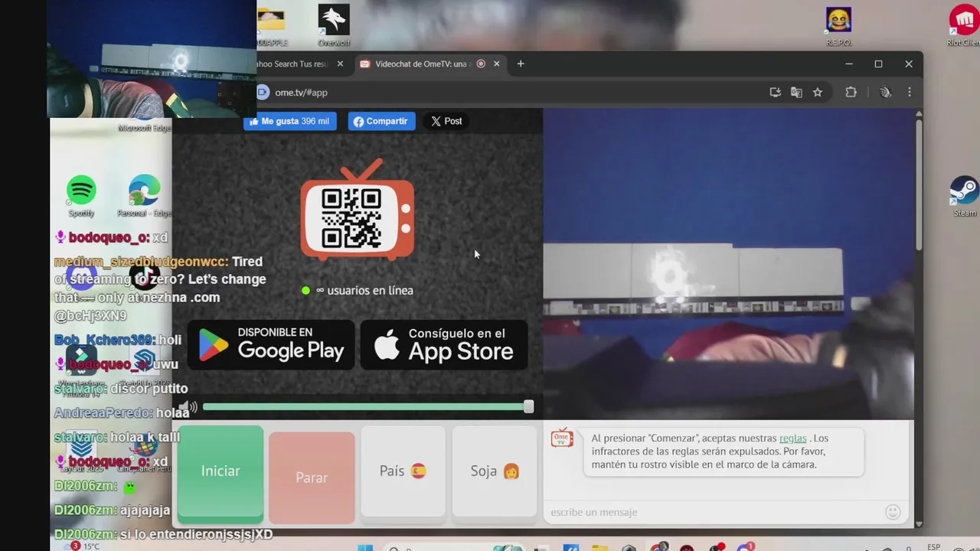The image size is (980, 551).
Task: Click the 'usuarios en línea' status text
Action: click(364, 291)
